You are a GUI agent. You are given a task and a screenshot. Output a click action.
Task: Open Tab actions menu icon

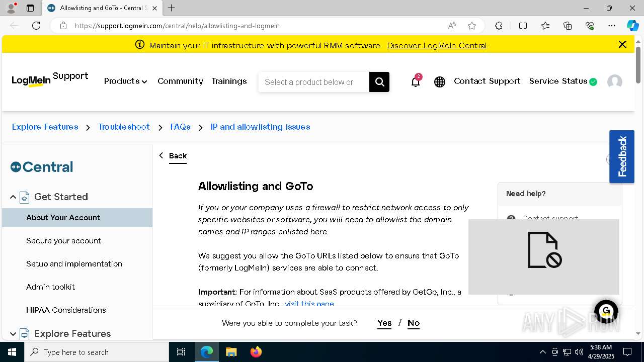tap(30, 8)
